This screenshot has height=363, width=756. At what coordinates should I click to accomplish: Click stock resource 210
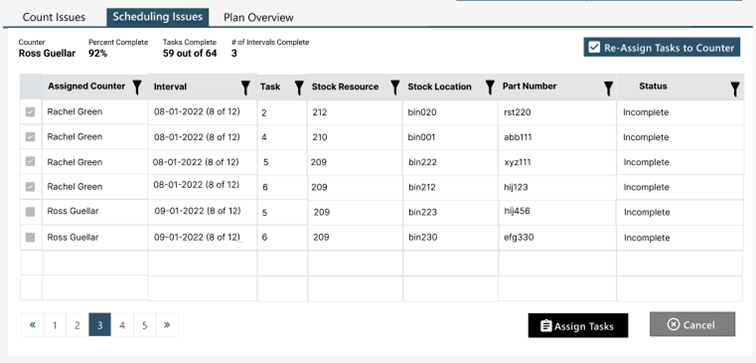tap(320, 137)
